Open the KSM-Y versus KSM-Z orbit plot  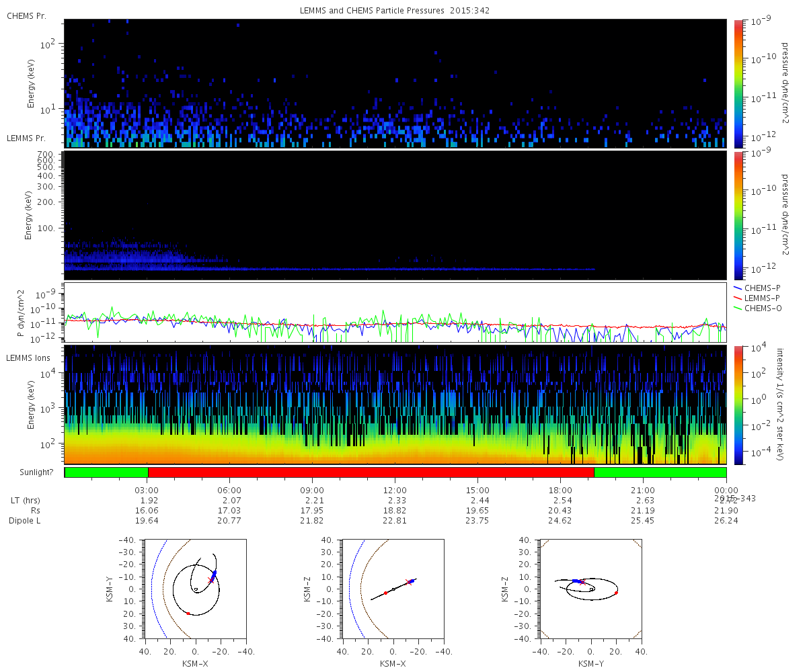(591, 589)
